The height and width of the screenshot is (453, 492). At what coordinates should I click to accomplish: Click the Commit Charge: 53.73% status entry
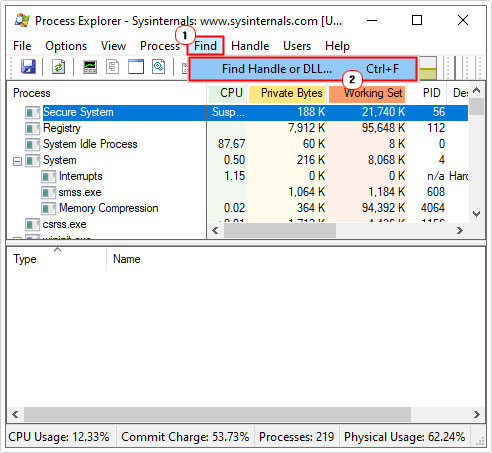185,437
